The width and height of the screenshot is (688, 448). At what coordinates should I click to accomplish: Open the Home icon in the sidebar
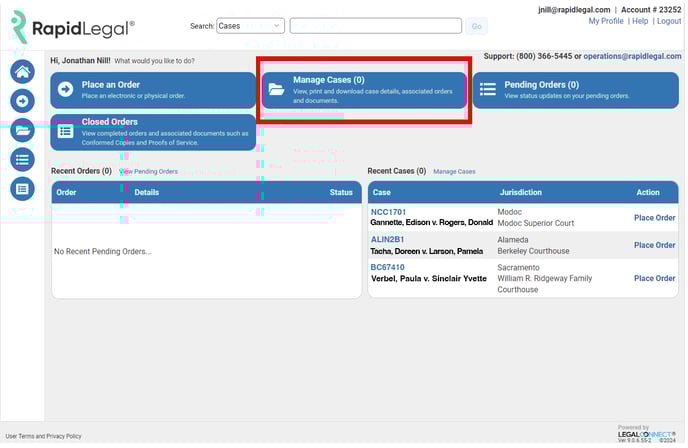22,72
